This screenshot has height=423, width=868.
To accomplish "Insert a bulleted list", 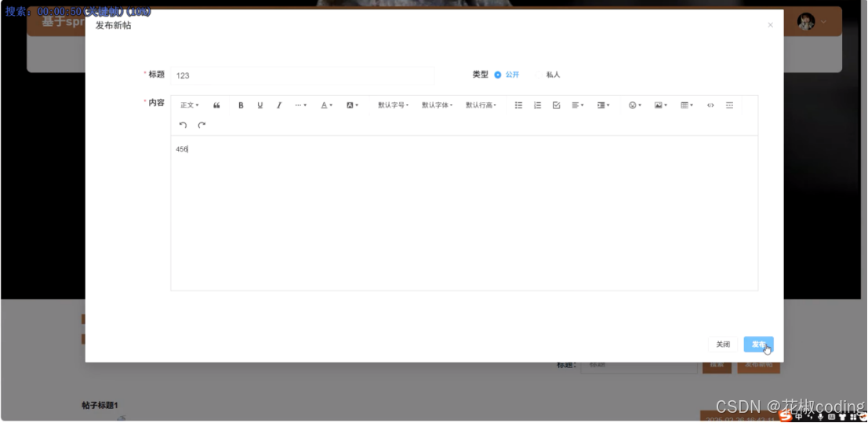I will pos(519,105).
